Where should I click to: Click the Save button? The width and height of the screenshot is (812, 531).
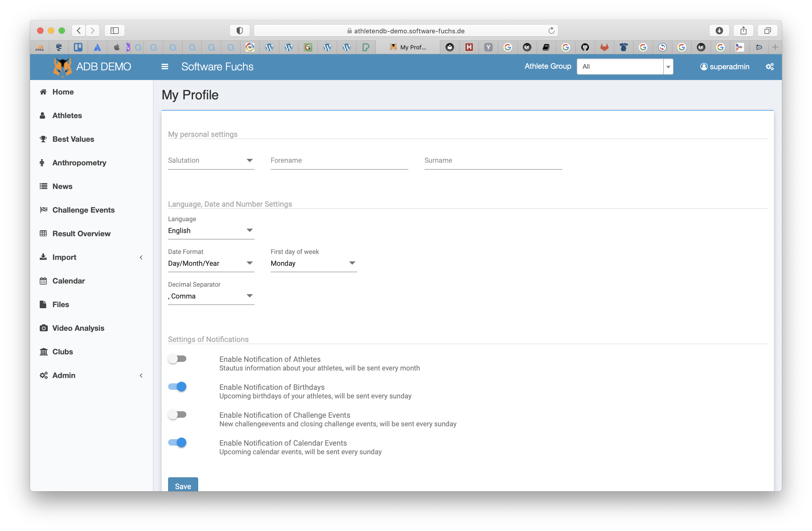[183, 485]
